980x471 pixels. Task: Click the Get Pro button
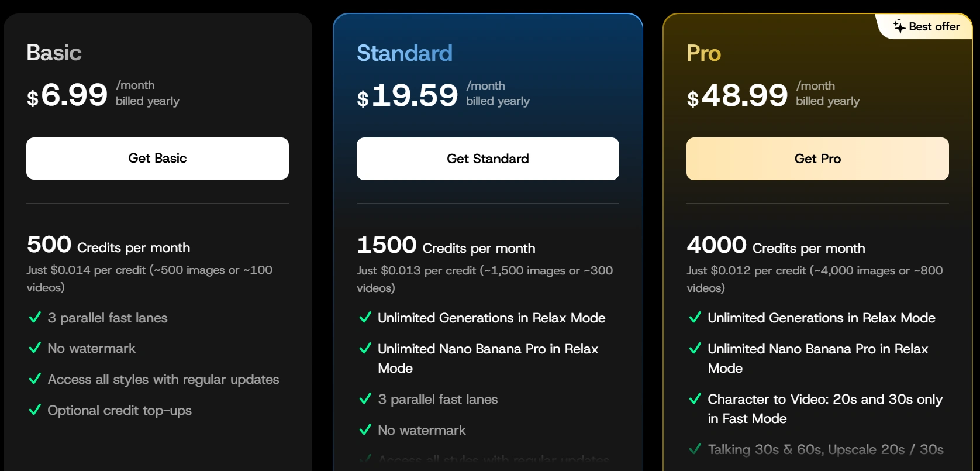point(817,159)
